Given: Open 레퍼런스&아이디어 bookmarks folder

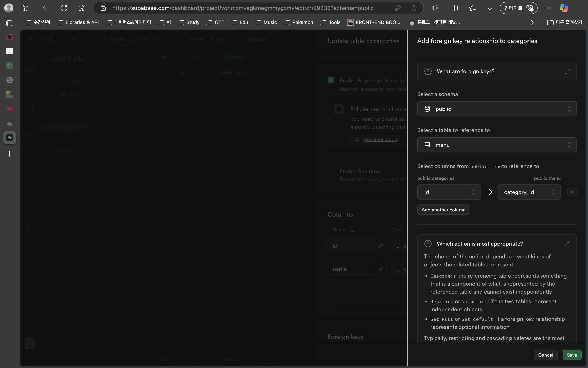Looking at the screenshot, I should 128,22.
